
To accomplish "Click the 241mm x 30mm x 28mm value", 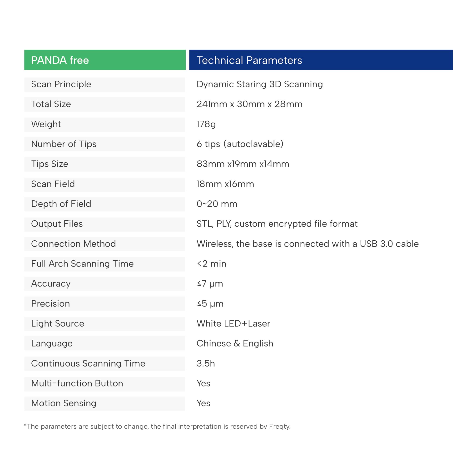I will tap(249, 104).
